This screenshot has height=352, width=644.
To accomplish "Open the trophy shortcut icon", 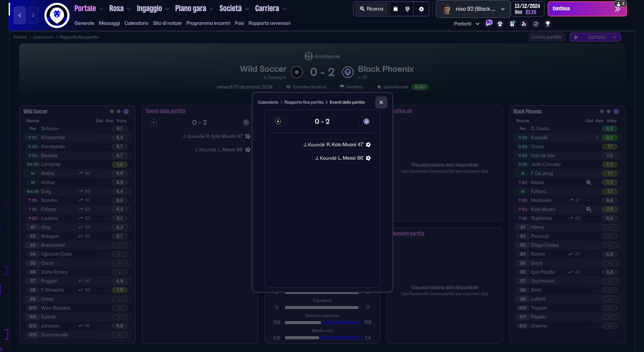I will click(x=548, y=24).
